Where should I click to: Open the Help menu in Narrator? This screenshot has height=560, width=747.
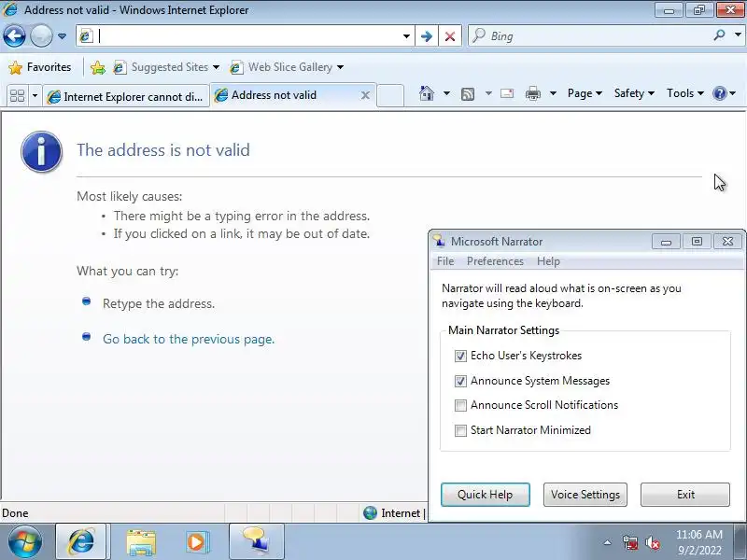tap(548, 261)
